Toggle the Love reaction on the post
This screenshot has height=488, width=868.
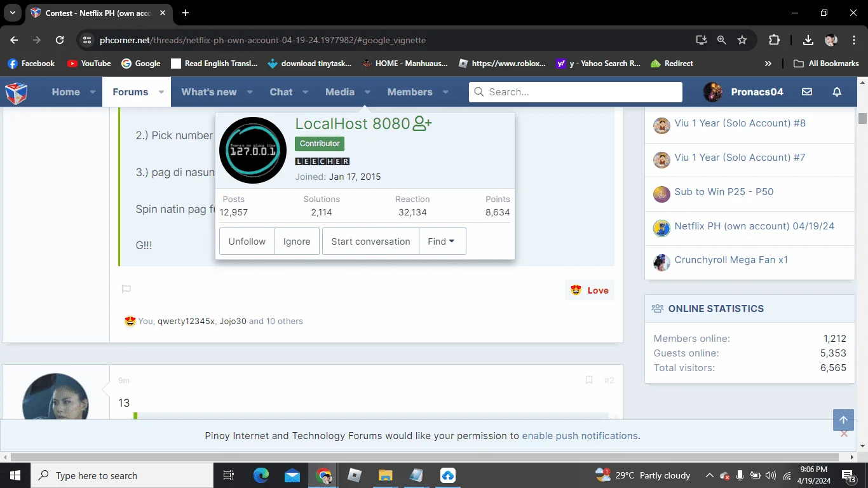(x=590, y=290)
